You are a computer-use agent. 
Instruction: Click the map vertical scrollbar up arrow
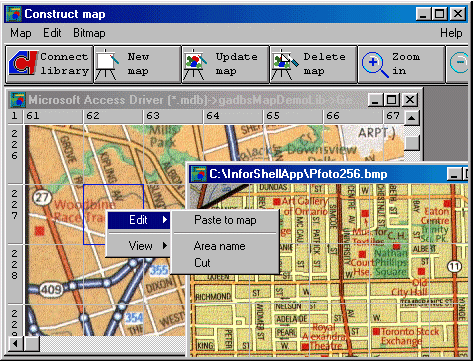point(412,118)
